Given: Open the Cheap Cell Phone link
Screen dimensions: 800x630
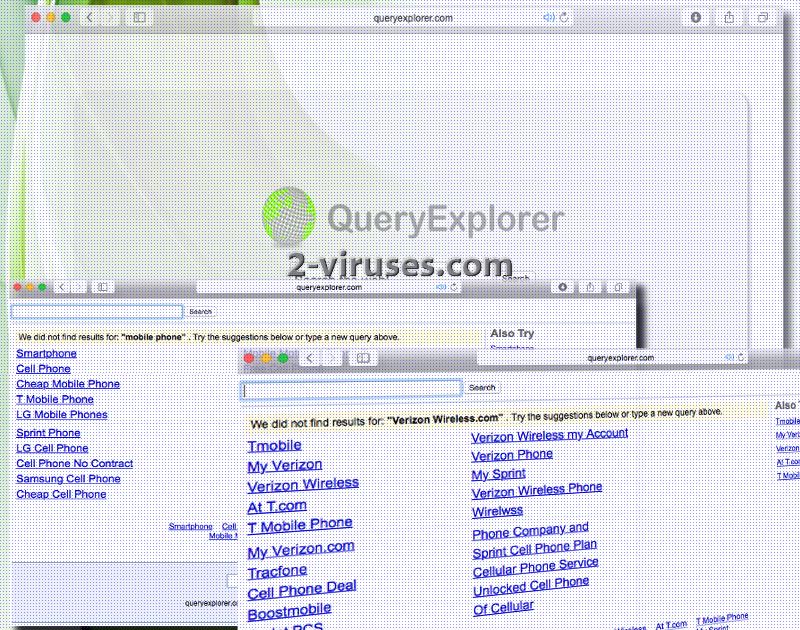Looking at the screenshot, I should pyautogui.click(x=61, y=494).
